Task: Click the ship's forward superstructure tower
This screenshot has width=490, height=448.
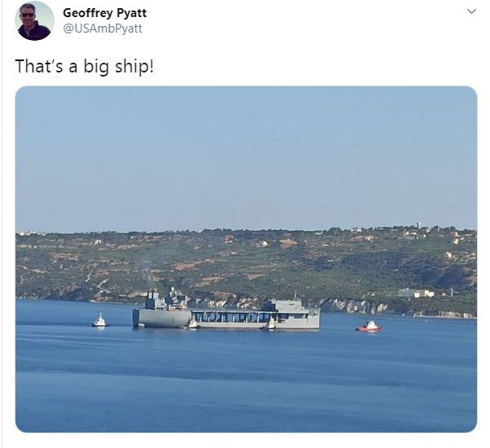Action: [166, 299]
